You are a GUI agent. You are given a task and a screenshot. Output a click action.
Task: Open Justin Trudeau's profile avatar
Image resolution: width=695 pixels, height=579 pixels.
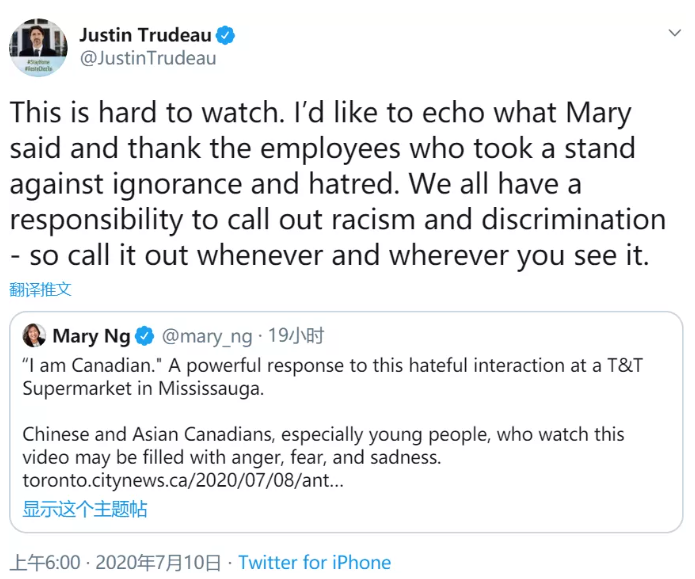point(38,47)
